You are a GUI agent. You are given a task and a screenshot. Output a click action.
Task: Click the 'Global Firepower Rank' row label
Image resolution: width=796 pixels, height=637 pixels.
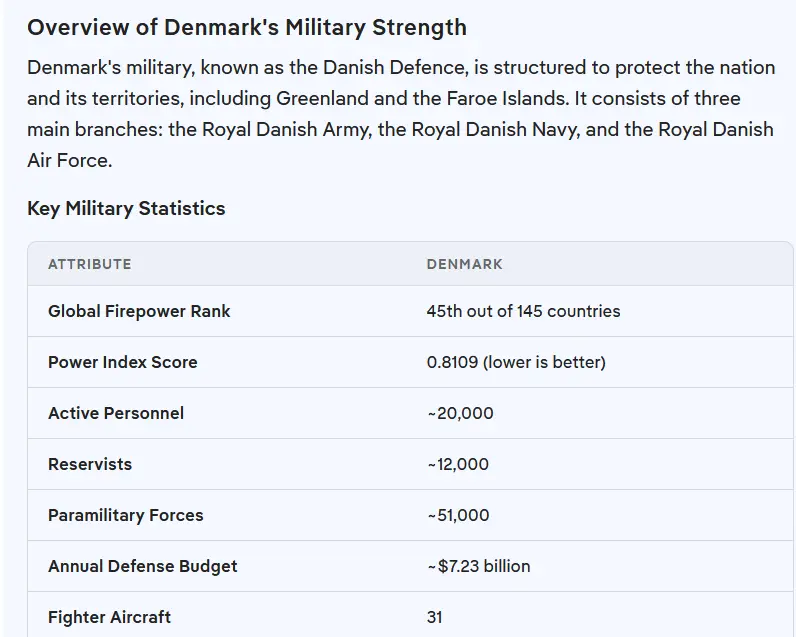(139, 311)
